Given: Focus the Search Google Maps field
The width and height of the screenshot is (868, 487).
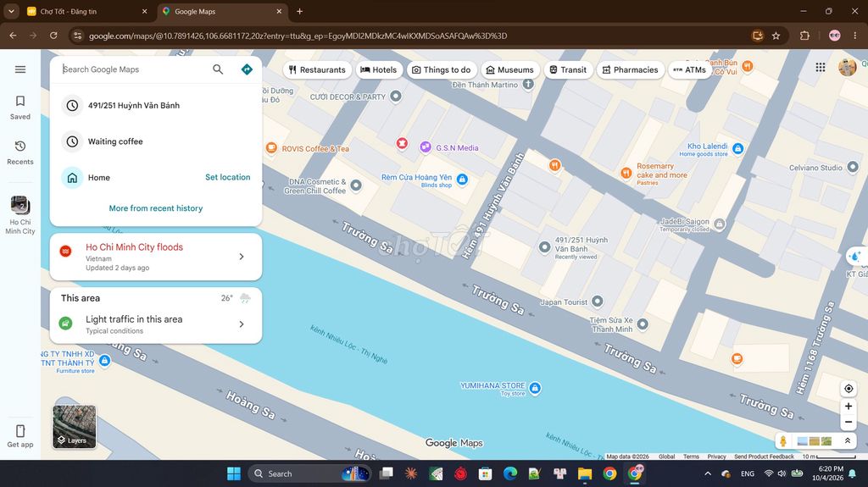Looking at the screenshot, I should 133,69.
